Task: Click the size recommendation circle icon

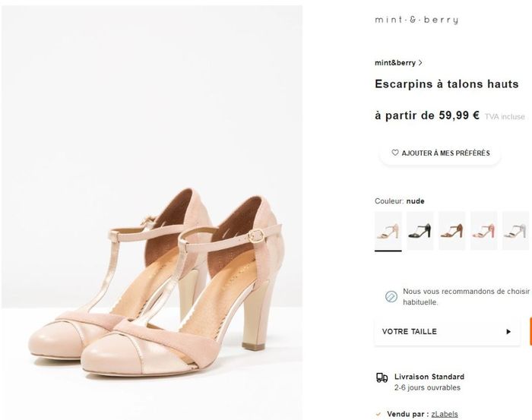Action: 391,296
